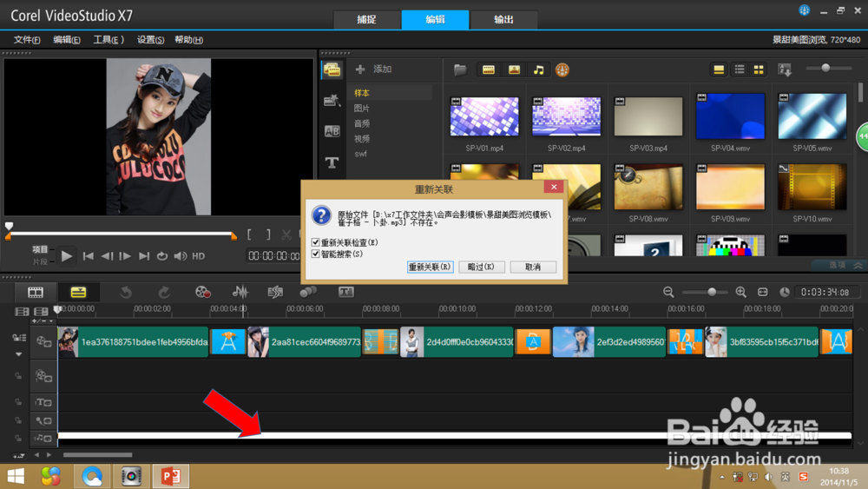Open the sort clips in library menu

pyautogui.click(x=785, y=69)
